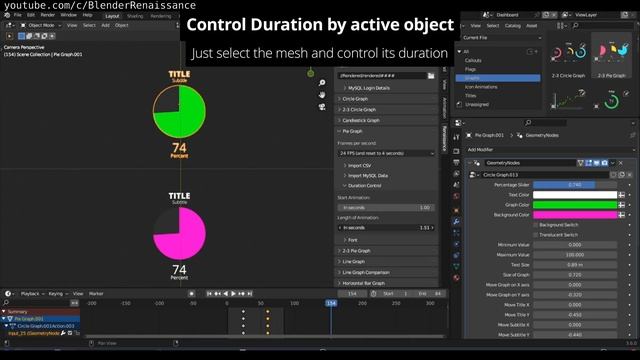The width and height of the screenshot is (640, 360).
Task: Select the Callouts catalog
Action: coord(473,60)
